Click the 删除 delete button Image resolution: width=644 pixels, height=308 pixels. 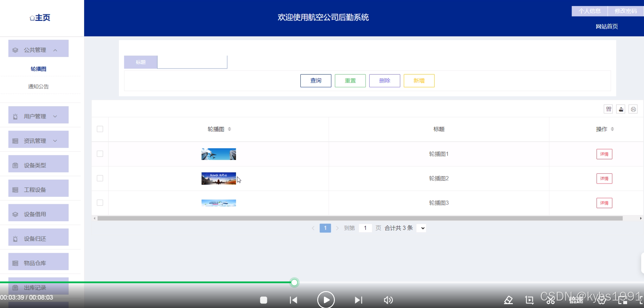click(385, 81)
